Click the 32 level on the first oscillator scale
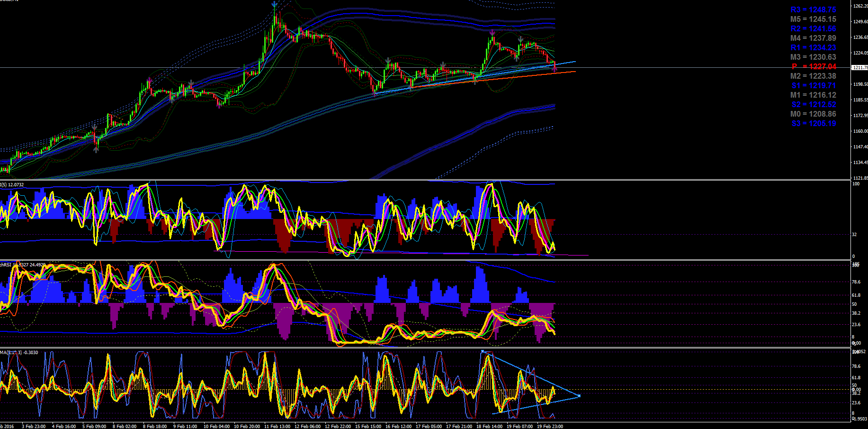868x429 pixels. [x=854, y=234]
